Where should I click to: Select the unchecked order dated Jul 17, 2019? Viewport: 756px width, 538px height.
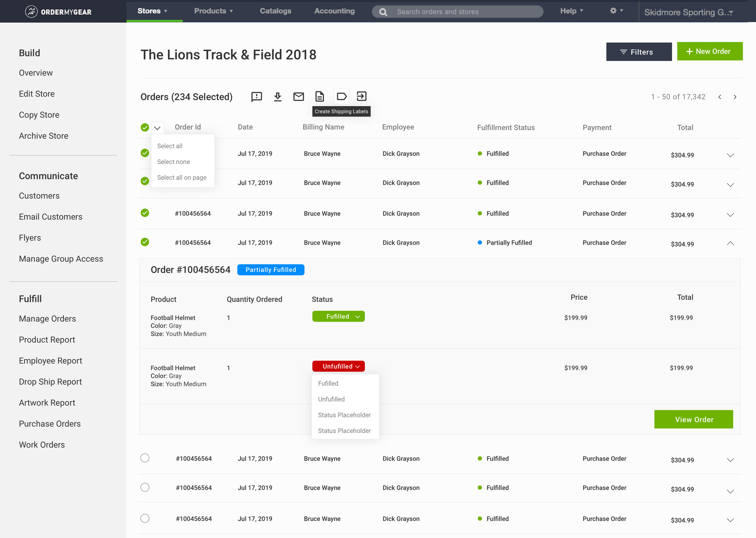[145, 458]
